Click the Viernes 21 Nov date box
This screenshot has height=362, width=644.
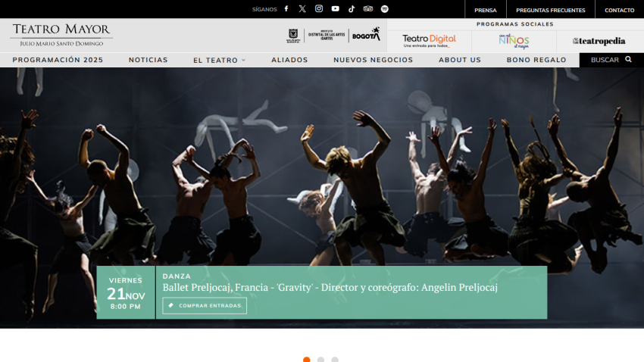click(126, 292)
